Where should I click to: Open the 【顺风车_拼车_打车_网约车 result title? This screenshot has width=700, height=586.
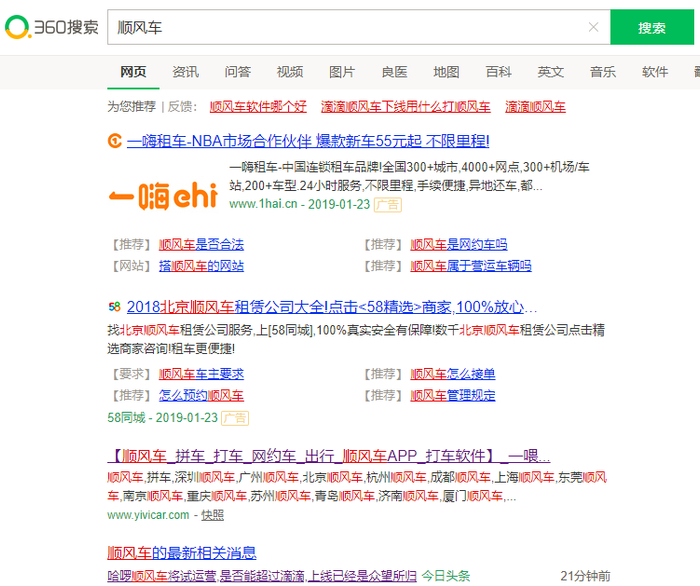coord(329,456)
